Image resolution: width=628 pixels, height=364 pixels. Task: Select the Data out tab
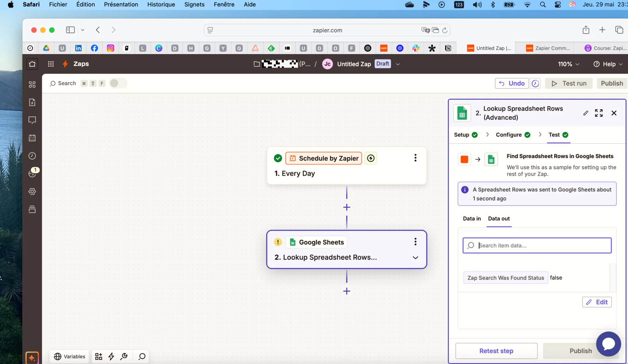[499, 219]
